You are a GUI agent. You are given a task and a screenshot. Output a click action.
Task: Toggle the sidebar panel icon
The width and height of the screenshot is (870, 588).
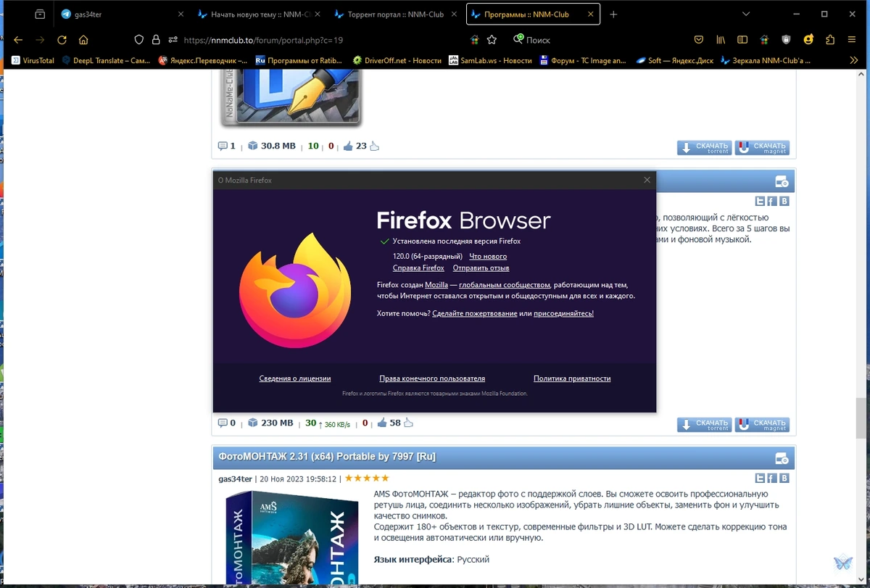(742, 40)
